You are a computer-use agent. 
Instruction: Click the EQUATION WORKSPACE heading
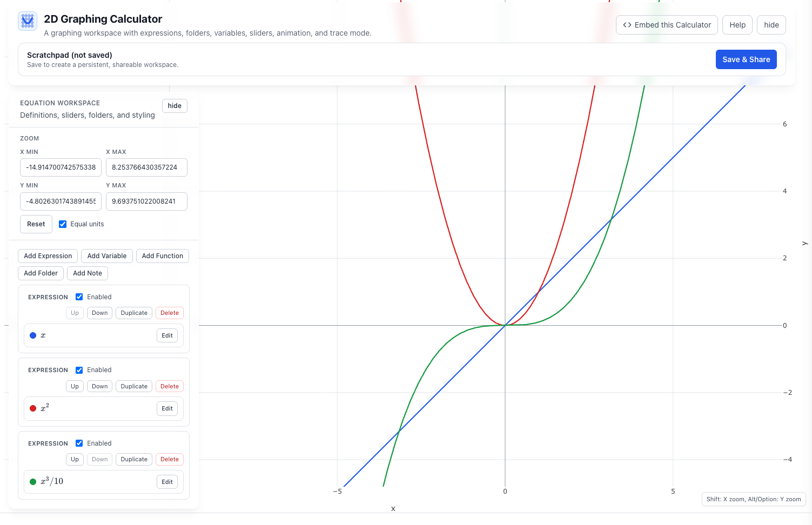pyautogui.click(x=60, y=103)
